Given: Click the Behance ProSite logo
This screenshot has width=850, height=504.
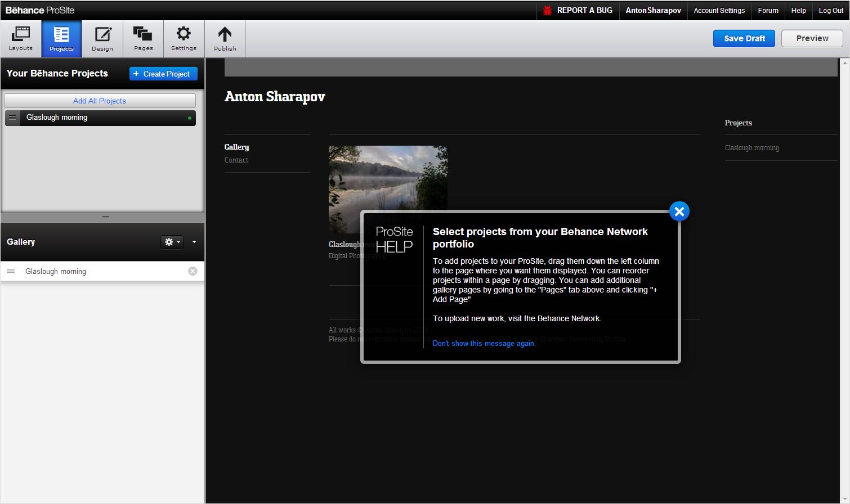Looking at the screenshot, I should 40,10.
